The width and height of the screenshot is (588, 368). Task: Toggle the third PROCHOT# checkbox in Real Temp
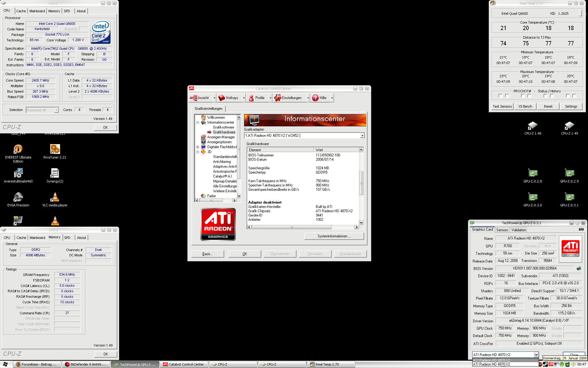523,96
